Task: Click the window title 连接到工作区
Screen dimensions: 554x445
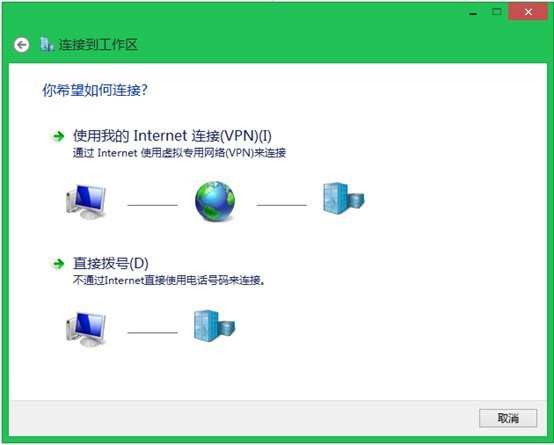Action: 98,45
